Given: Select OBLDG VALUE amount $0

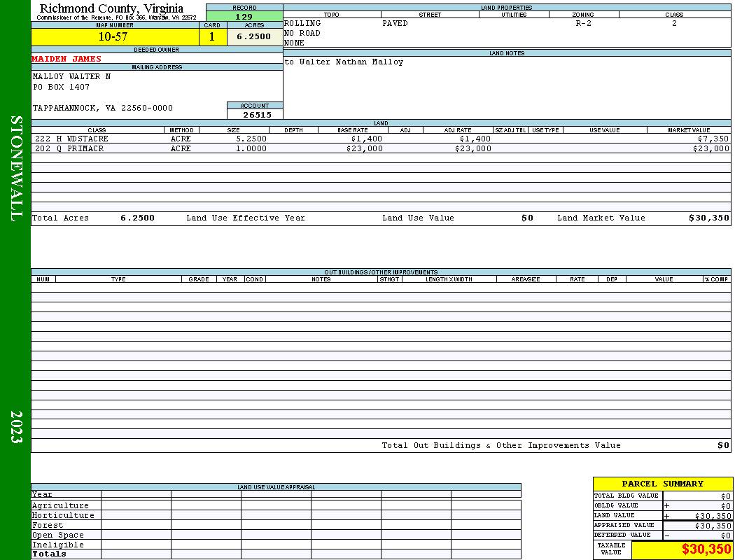Looking at the screenshot, I should coord(726,506).
